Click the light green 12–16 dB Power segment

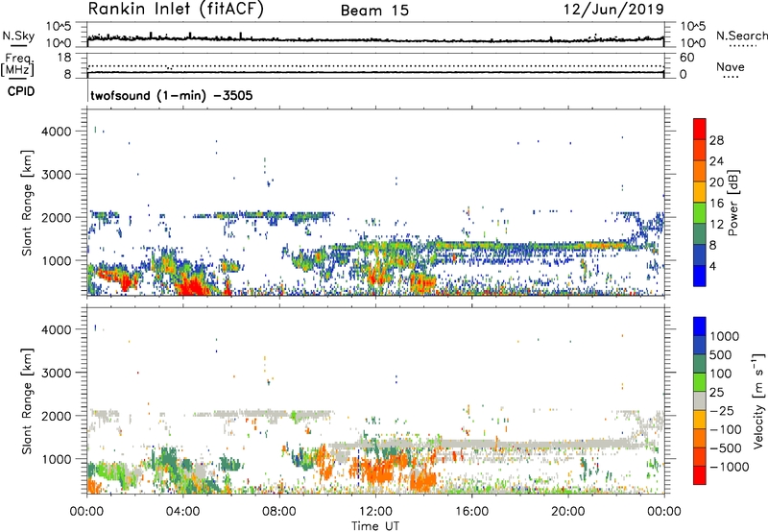point(700,212)
